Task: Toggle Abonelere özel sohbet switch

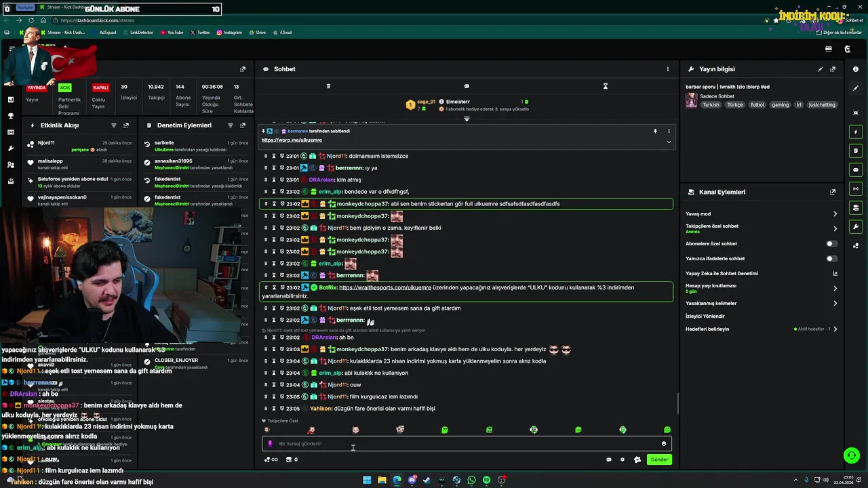Action: pyautogui.click(x=831, y=243)
